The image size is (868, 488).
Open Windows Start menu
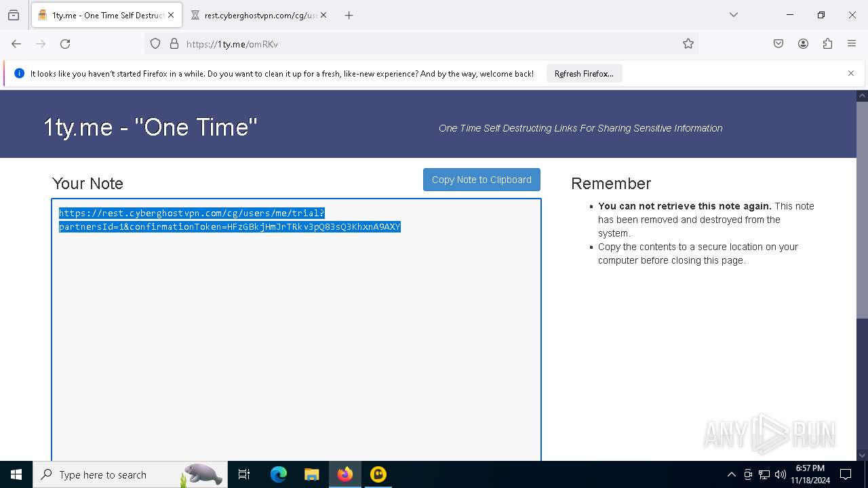point(16,474)
